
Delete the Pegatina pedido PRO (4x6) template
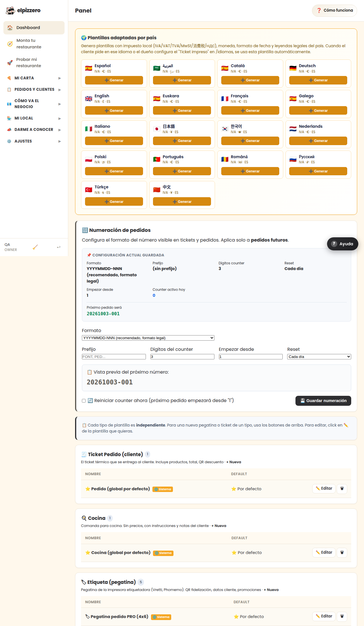pos(342,616)
